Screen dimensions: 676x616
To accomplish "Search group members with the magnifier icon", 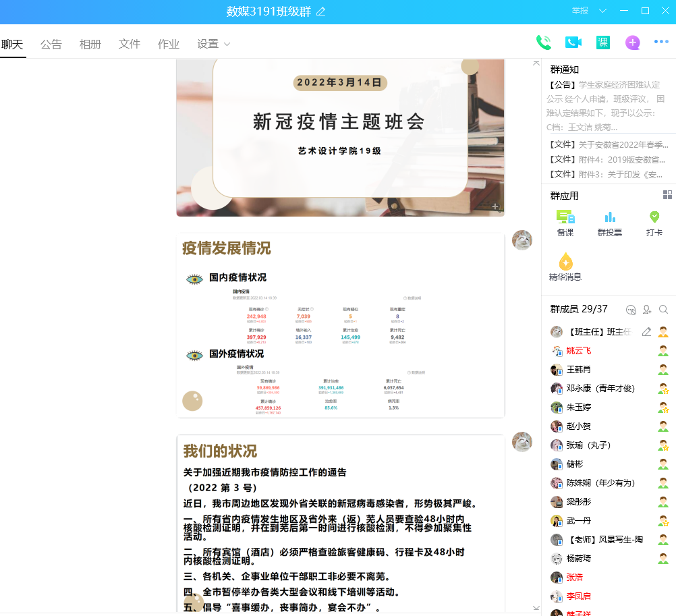I will [x=663, y=310].
